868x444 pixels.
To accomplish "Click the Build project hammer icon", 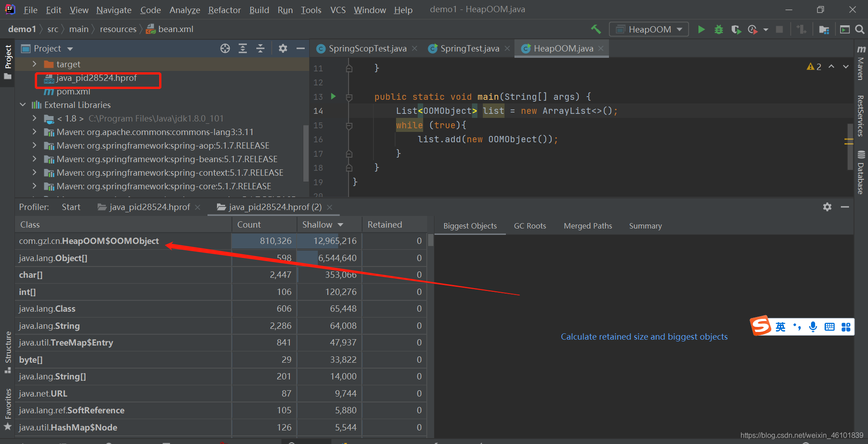I will tap(596, 29).
